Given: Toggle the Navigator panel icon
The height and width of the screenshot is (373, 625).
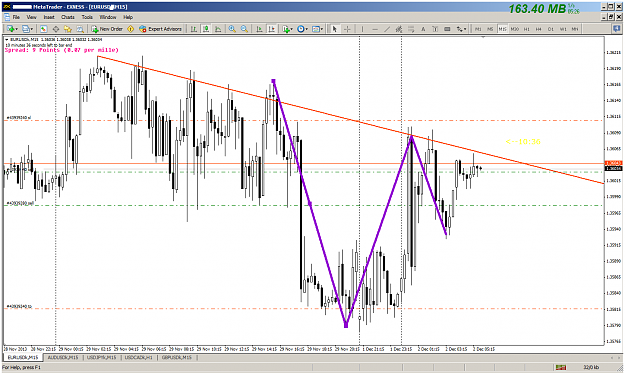Looking at the screenshot, I should tap(68, 29).
